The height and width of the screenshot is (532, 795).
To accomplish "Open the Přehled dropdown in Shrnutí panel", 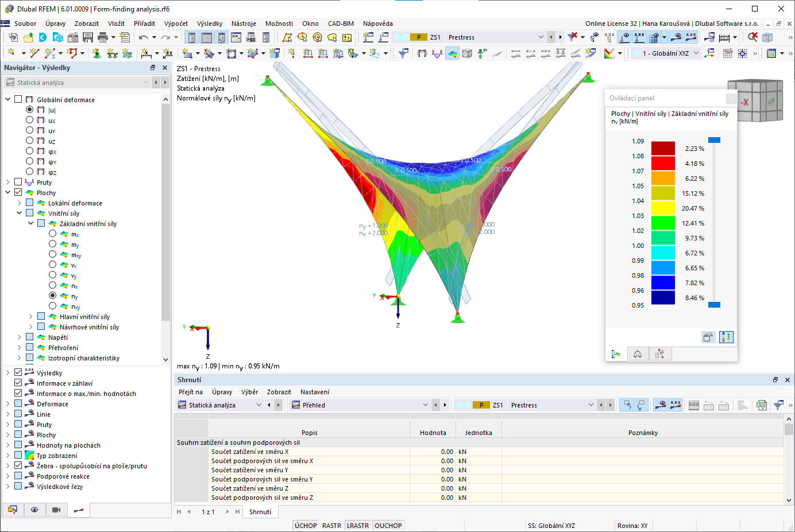I will click(x=426, y=405).
